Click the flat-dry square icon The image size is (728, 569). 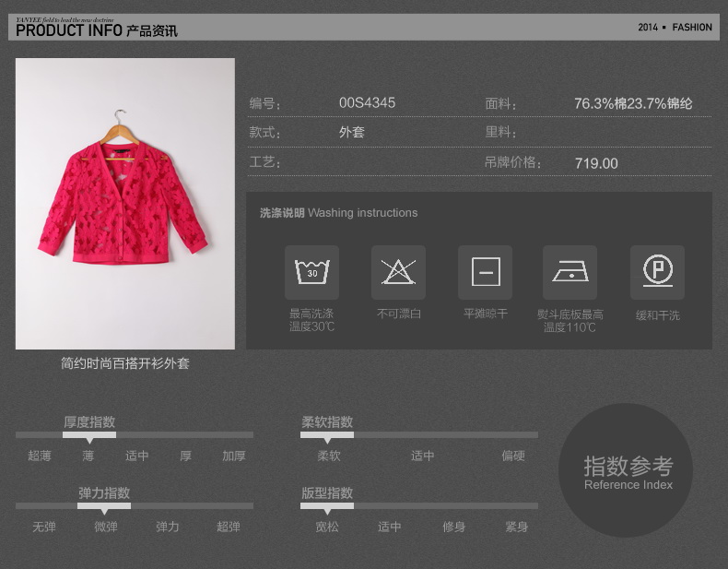click(485, 272)
